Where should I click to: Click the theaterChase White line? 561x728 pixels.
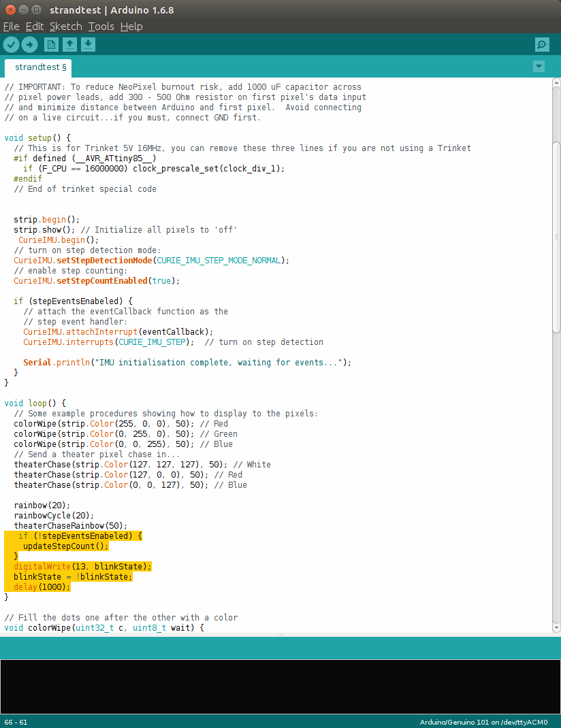[142, 465]
